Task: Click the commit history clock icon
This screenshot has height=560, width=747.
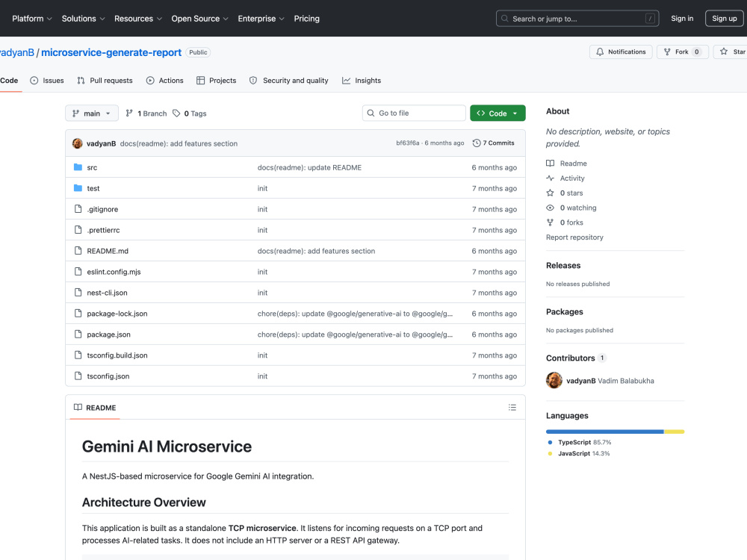Action: (x=477, y=143)
